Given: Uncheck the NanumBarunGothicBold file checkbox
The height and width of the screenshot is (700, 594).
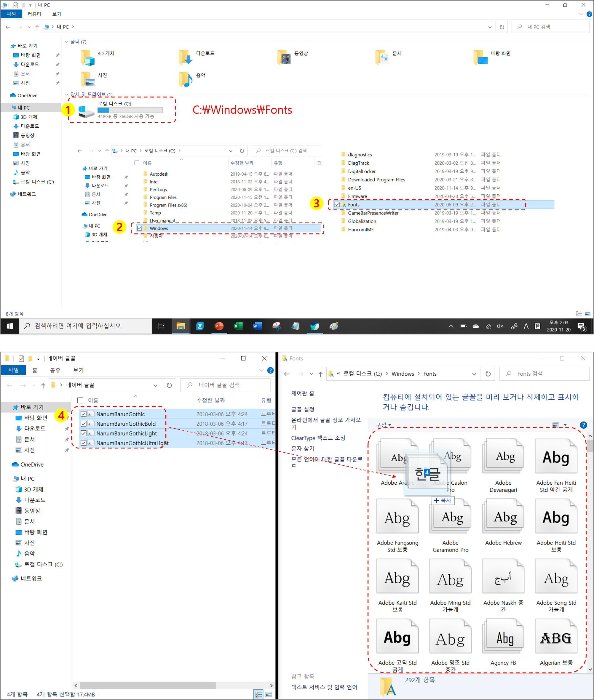Looking at the screenshot, I should click(84, 423).
